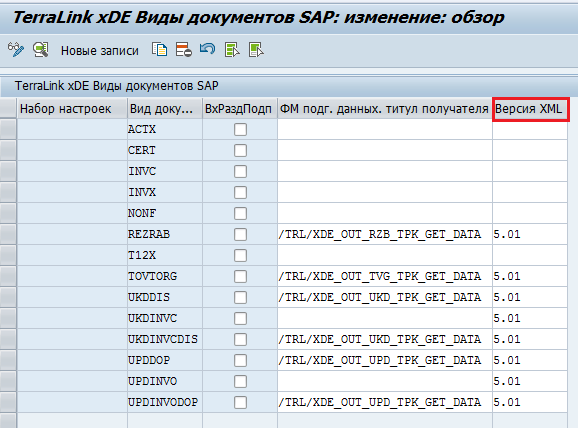Click XML version 5.01 in UKDINVC row
The height and width of the screenshot is (428, 578).
click(530, 319)
